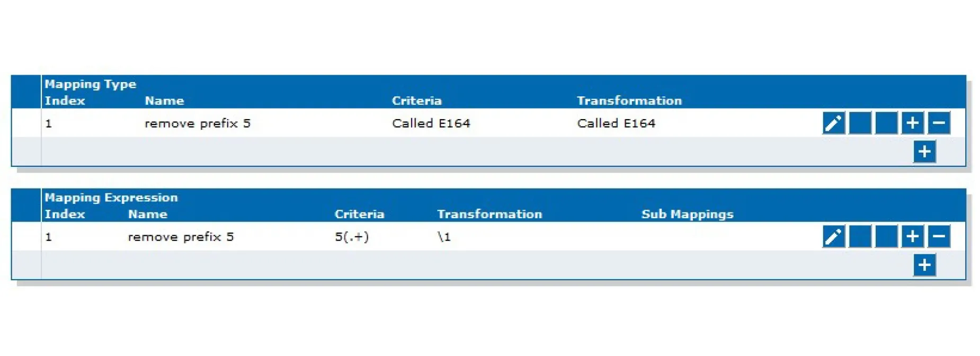The image size is (980, 356).
Task: Click "Called E164" in the Criteria column
Action: click(431, 123)
